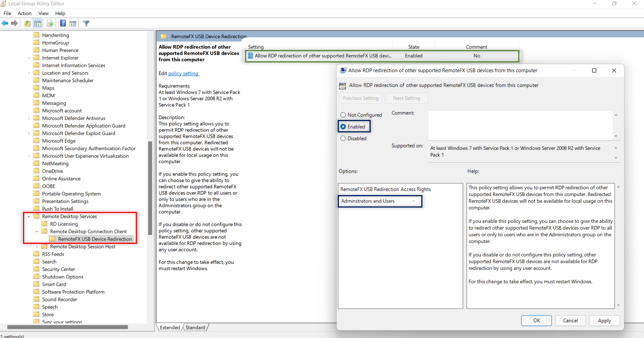Image resolution: width=644 pixels, height=338 pixels.
Task: Switch to the Standard tab
Action: point(195,327)
